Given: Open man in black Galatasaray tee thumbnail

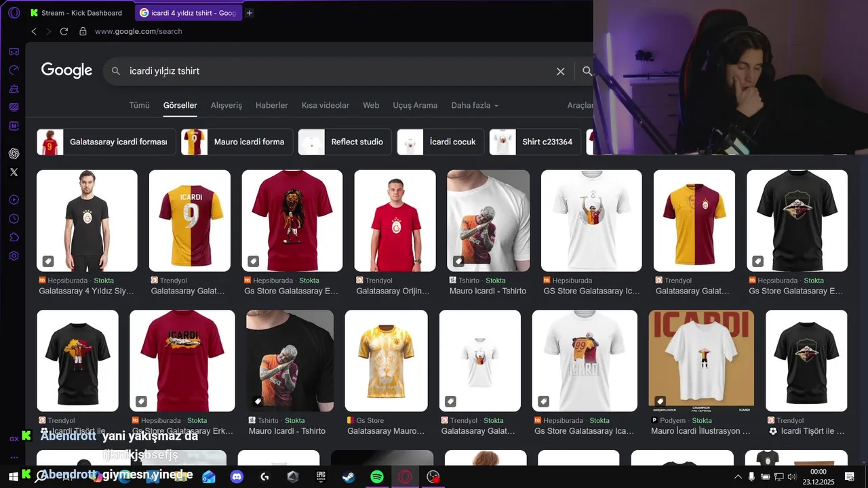Looking at the screenshot, I should tap(87, 220).
